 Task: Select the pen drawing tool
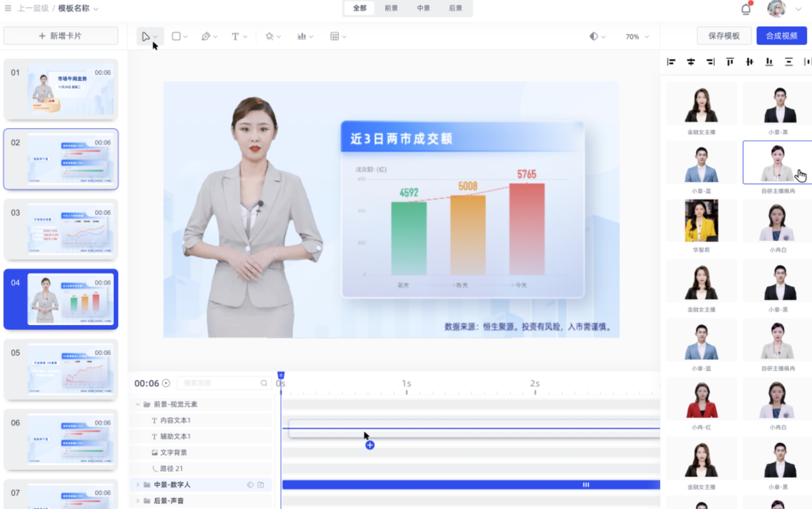206,36
